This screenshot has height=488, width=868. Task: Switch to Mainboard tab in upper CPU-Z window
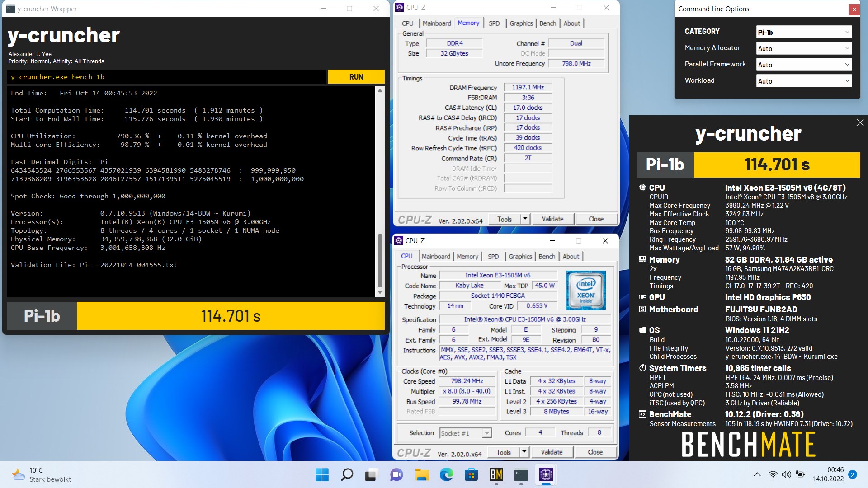click(x=437, y=23)
